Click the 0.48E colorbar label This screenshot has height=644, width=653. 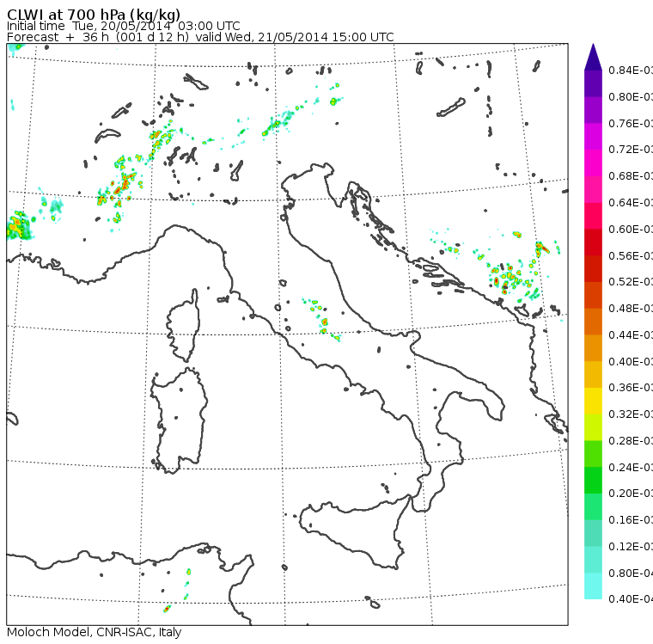click(631, 309)
